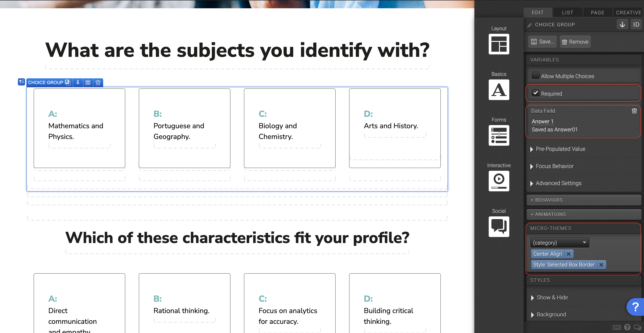Image resolution: width=644 pixels, height=333 pixels.
Task: Switch to the LIST tab
Action: (567, 13)
